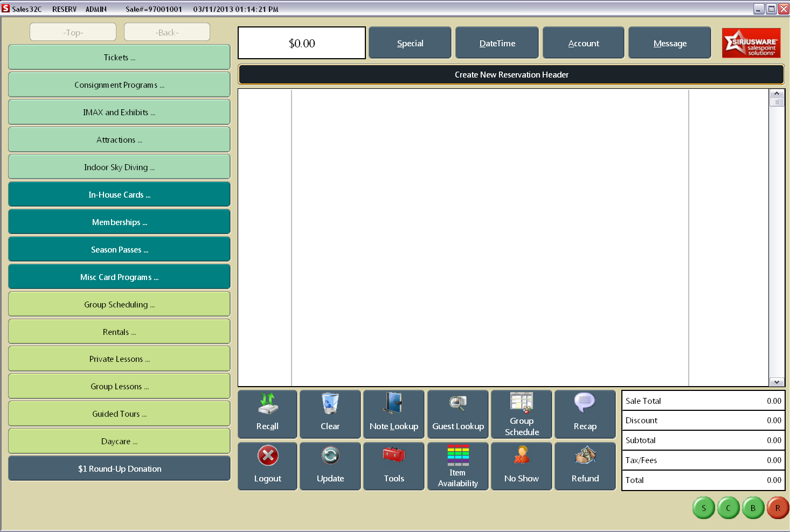Click the $0.00 sale amount field
790x532 pixels.
point(301,43)
